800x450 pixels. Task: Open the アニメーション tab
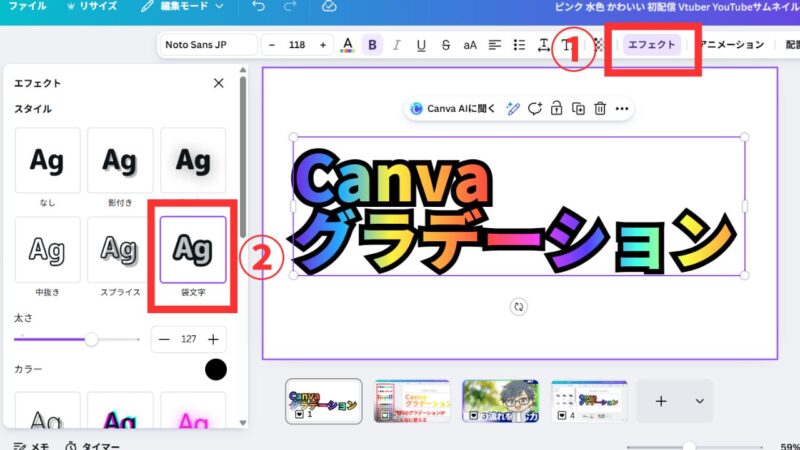coord(732,45)
